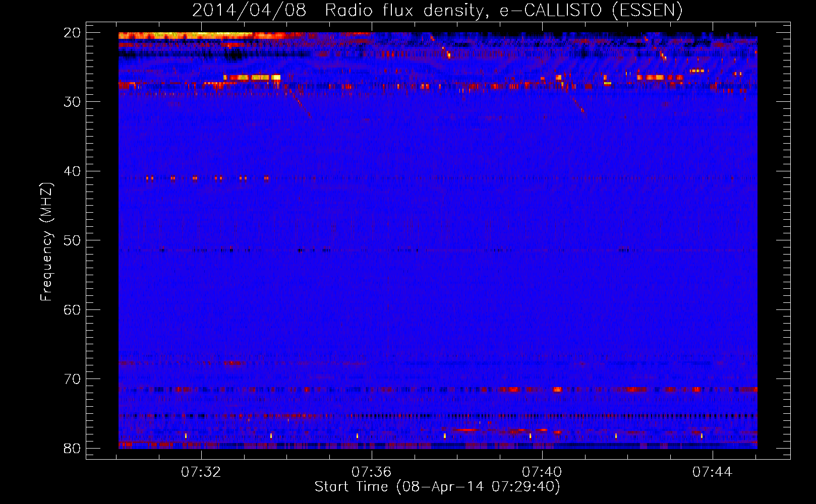Click the 70 frequency tick label

pyautogui.click(x=73, y=379)
